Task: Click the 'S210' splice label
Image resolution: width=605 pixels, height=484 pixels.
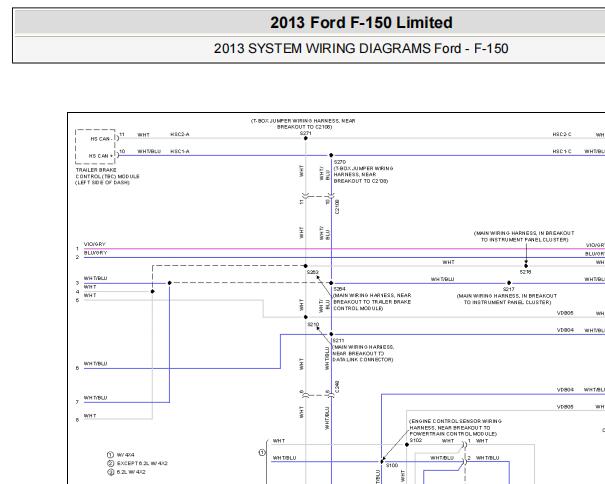Action: coord(313,325)
